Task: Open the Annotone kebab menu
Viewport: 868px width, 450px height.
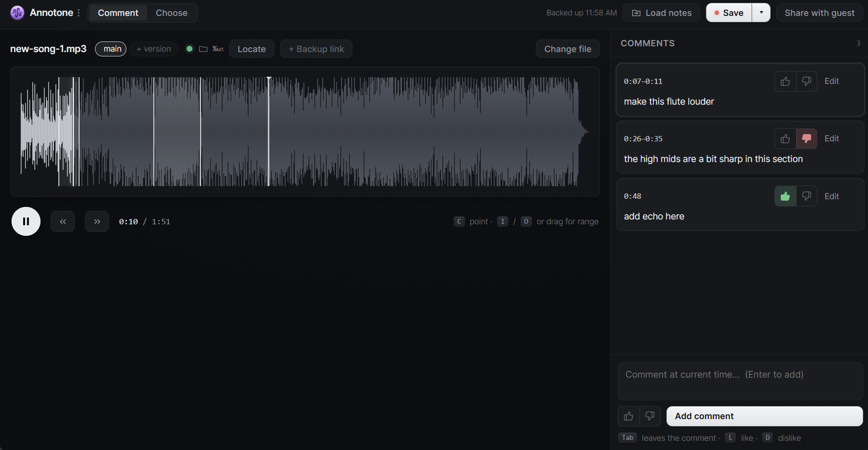Action: point(79,13)
